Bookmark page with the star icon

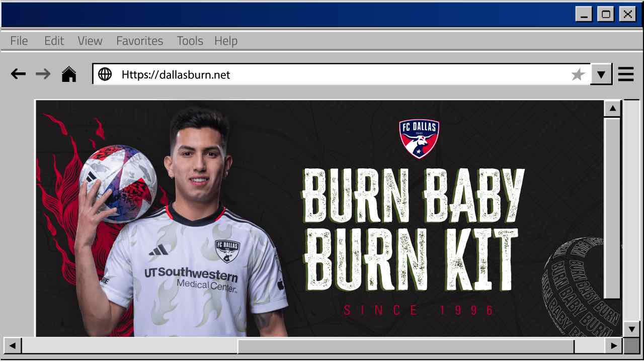click(x=578, y=75)
